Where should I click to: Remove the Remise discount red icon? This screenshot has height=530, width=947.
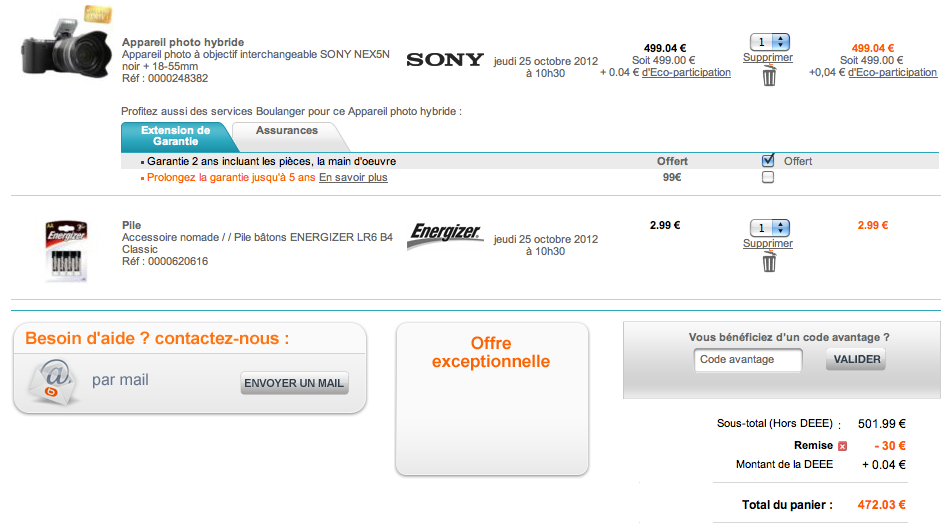pyautogui.click(x=842, y=446)
